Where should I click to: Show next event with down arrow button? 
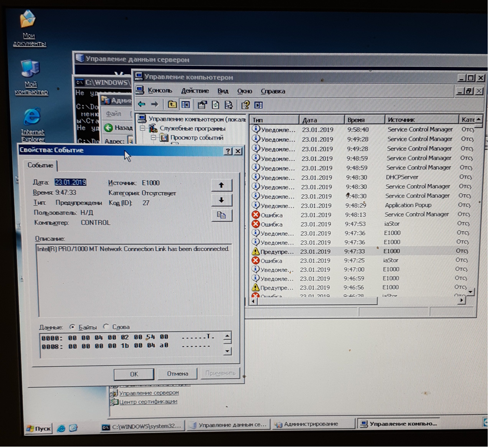pos(222,201)
